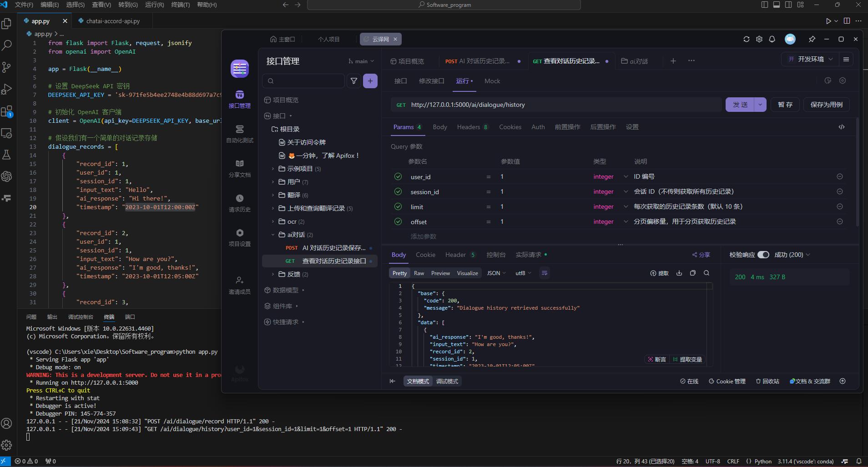The image size is (868, 467).
Task: Open the Apifox notifications bell
Action: [x=772, y=39]
